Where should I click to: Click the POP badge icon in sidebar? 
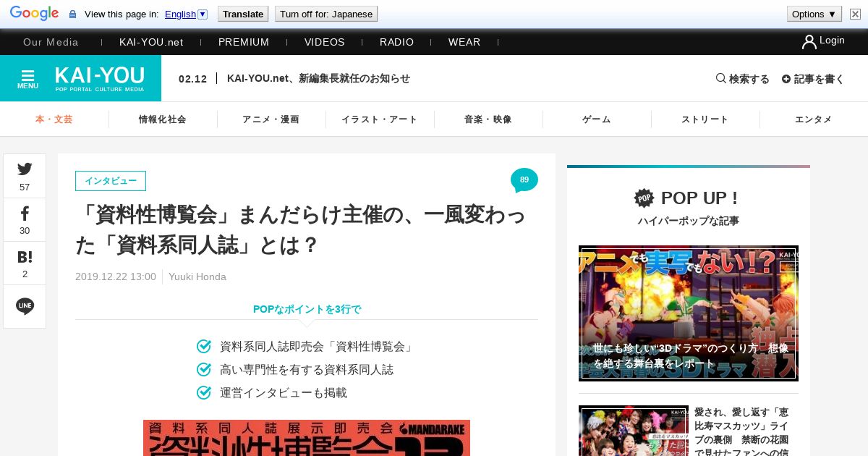pyautogui.click(x=644, y=198)
